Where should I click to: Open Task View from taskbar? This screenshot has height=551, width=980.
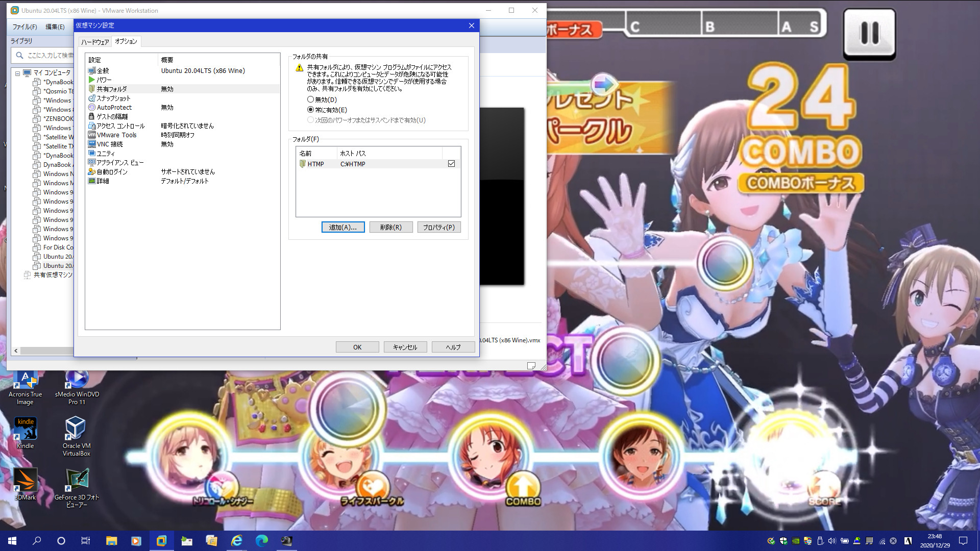pyautogui.click(x=86, y=541)
